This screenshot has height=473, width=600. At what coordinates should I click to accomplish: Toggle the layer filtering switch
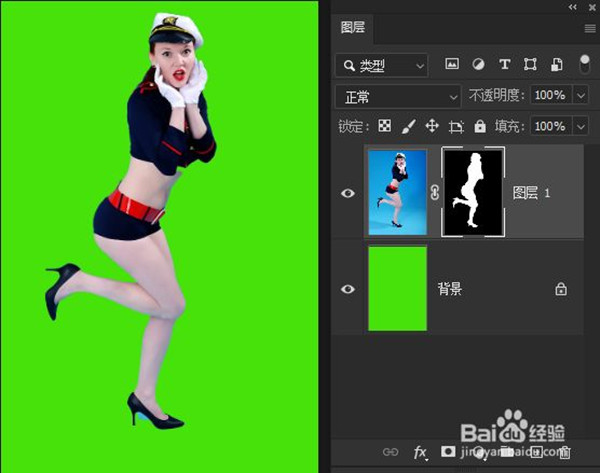click(584, 64)
